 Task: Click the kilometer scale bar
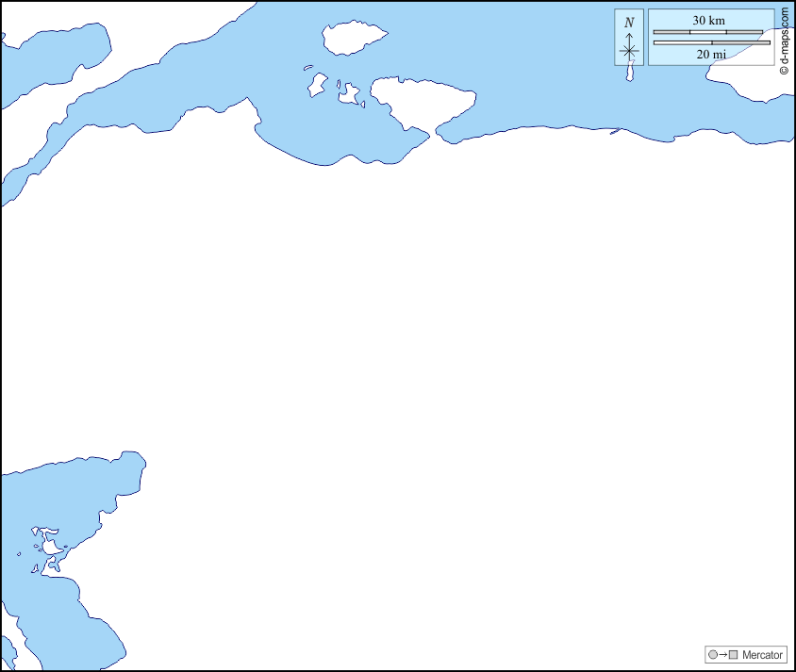707,32
